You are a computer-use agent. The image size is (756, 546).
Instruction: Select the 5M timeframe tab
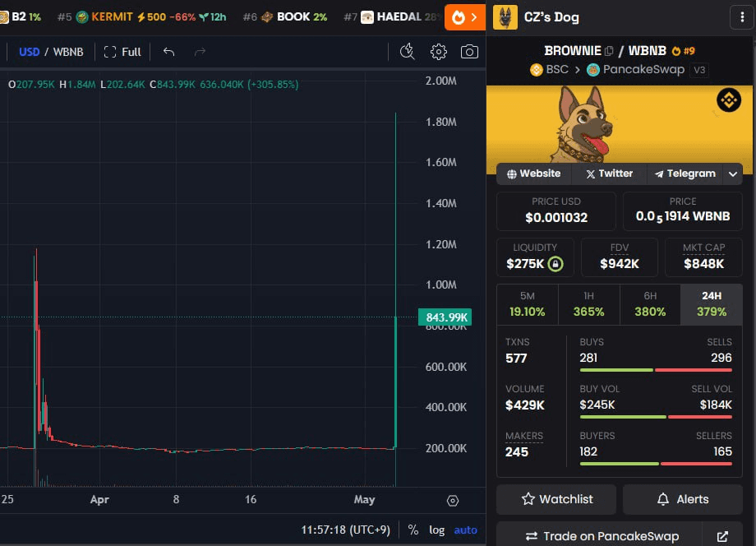527,304
